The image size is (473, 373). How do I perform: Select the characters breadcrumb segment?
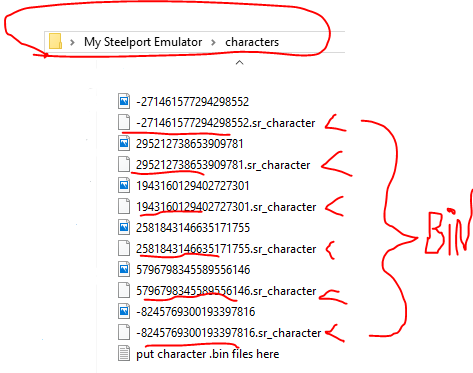252,42
